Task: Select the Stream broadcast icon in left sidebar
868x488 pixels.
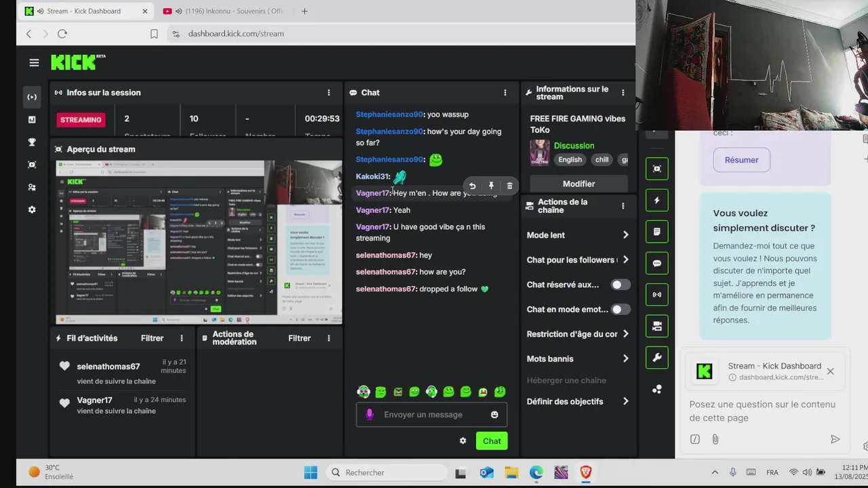Action: pyautogui.click(x=32, y=97)
